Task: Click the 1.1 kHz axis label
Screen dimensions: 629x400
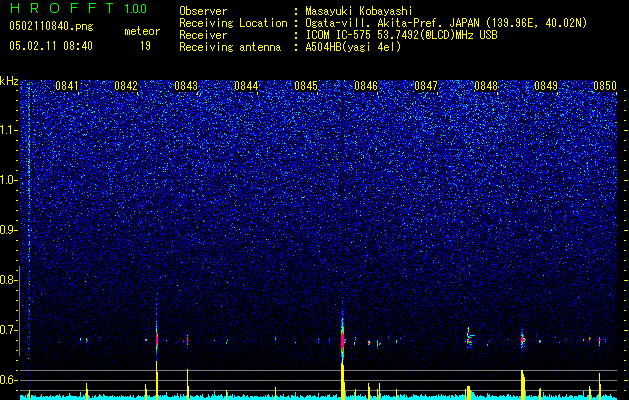Action: [x=8, y=130]
